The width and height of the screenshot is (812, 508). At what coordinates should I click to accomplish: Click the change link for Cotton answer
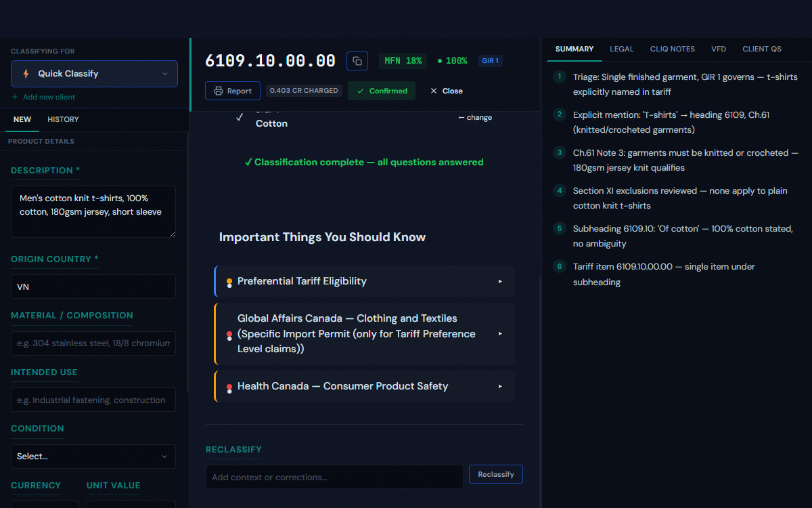475,117
